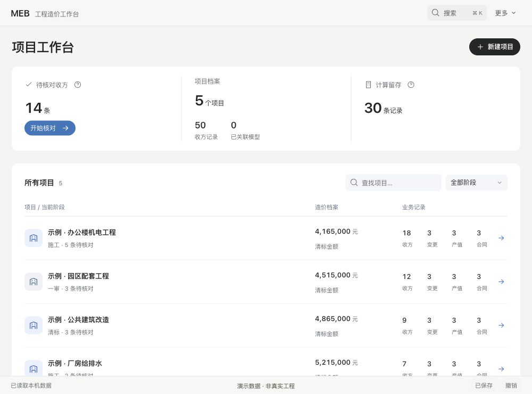This screenshot has width=532, height=394.
Task: Click the 14 条 pending count
Action: point(38,109)
